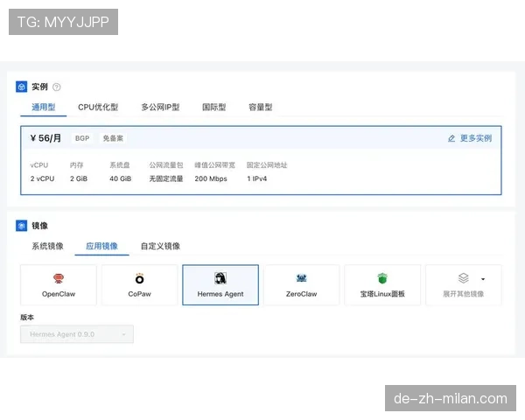The image size is (525, 420).
Task: Click the ZeroClaw blue crab icon
Action: (x=301, y=278)
